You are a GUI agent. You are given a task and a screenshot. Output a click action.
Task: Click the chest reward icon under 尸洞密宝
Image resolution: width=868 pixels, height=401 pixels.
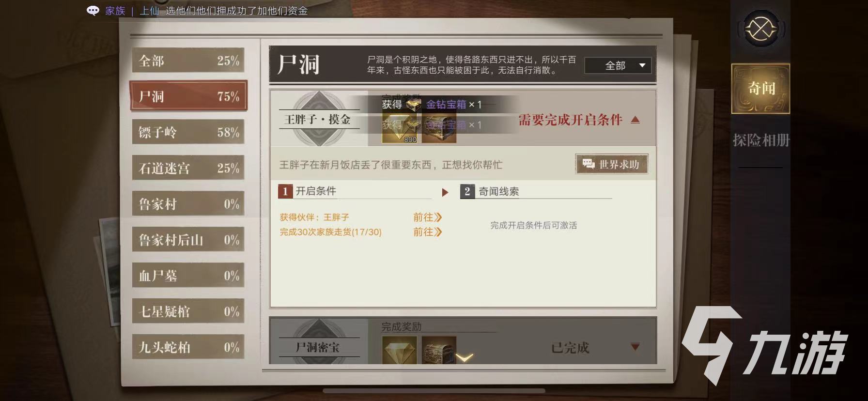pos(439,350)
